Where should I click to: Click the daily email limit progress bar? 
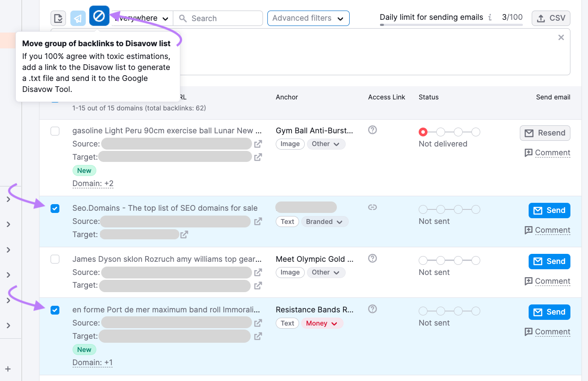pyautogui.click(x=451, y=25)
